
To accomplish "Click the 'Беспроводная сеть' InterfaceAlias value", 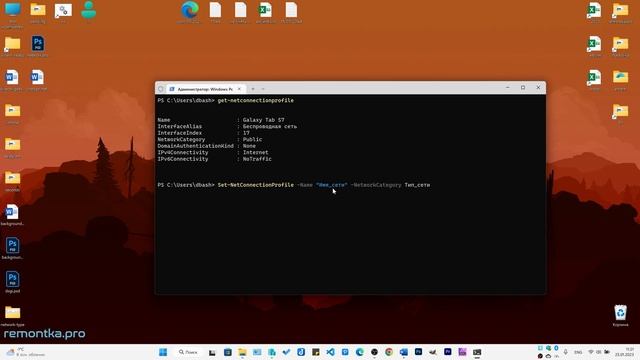I will tap(270, 127).
